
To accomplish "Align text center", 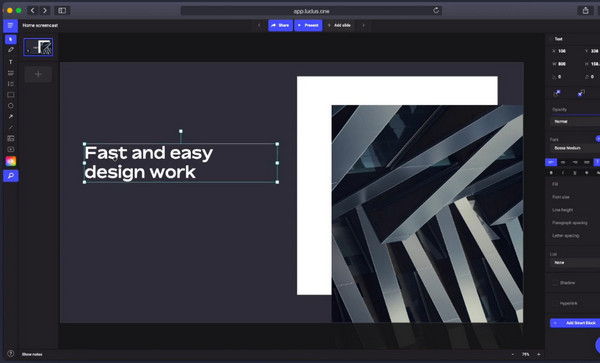I will 563,163.
